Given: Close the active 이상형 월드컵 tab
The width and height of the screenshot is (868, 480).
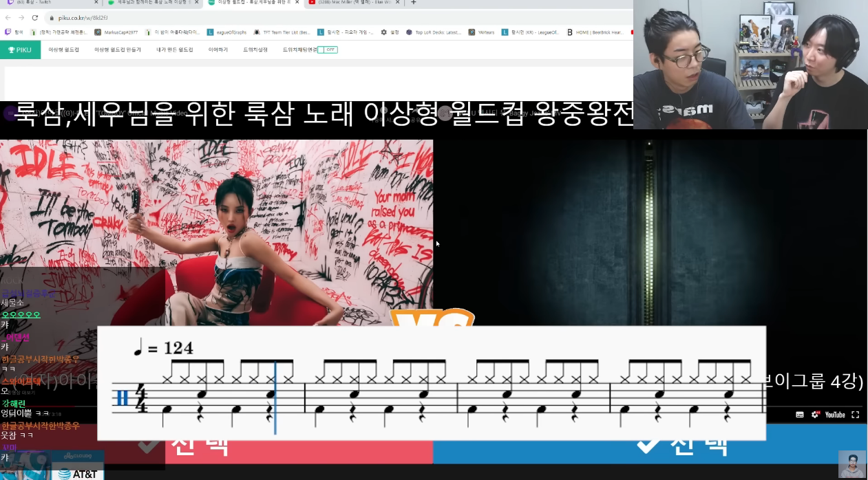Looking at the screenshot, I should click(x=297, y=3).
